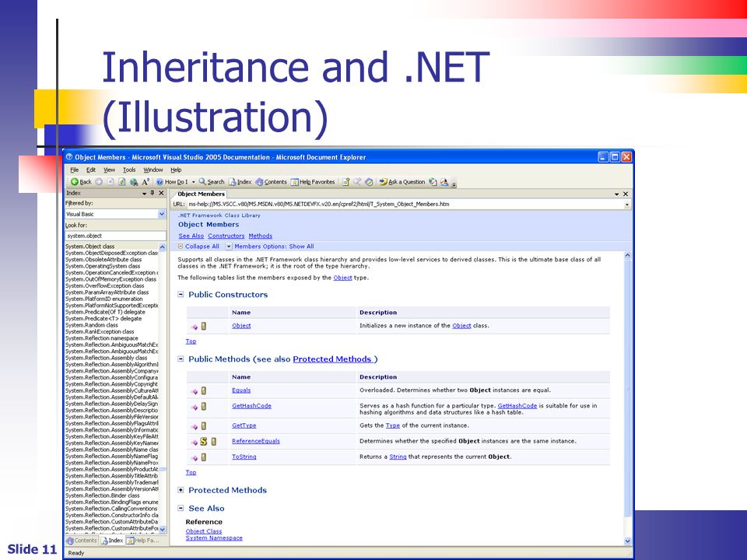Open the URL field dropdown arrow
This screenshot has width=747, height=560.
(x=627, y=205)
